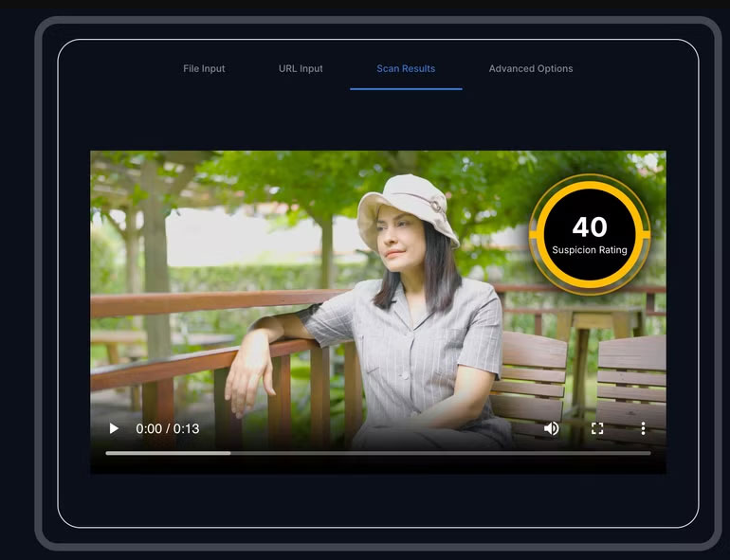The height and width of the screenshot is (560, 730).
Task: Open the URL Input tab
Action: 301,68
